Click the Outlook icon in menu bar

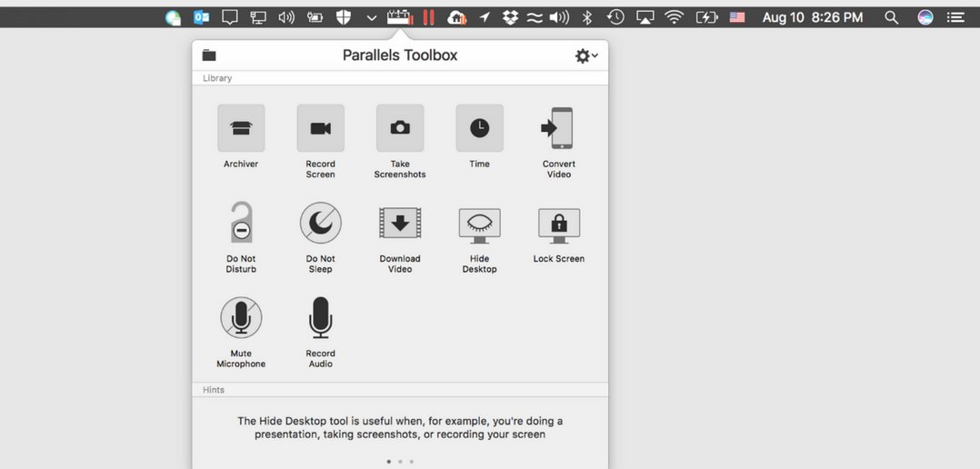point(201,17)
